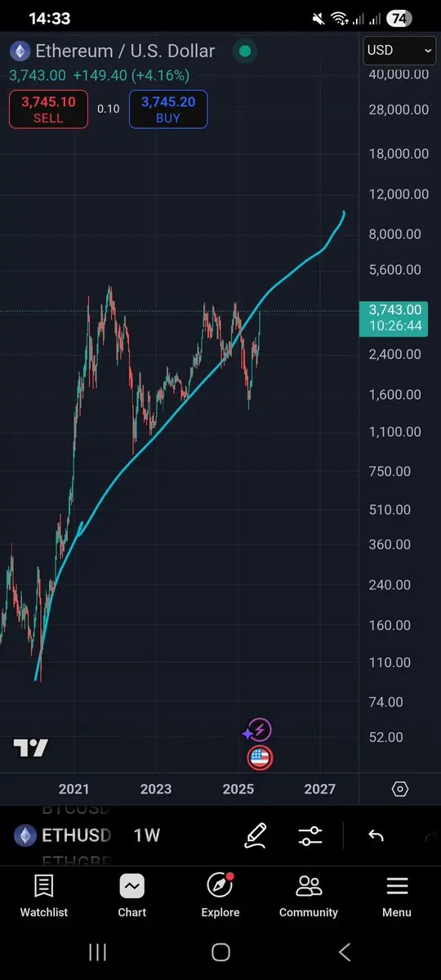Screen dimensions: 441x980
Task: Open the Menu tab
Action: [397, 896]
